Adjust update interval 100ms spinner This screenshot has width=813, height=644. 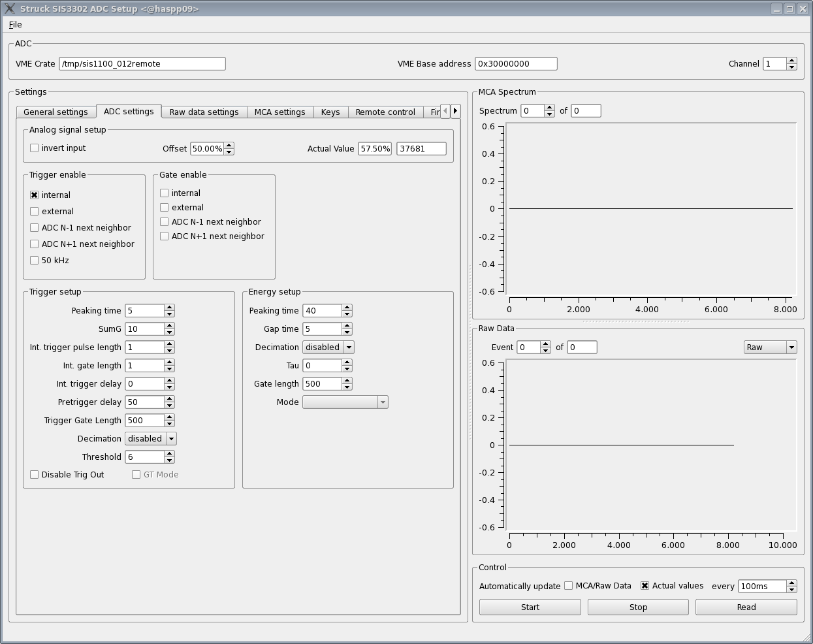coord(792,587)
